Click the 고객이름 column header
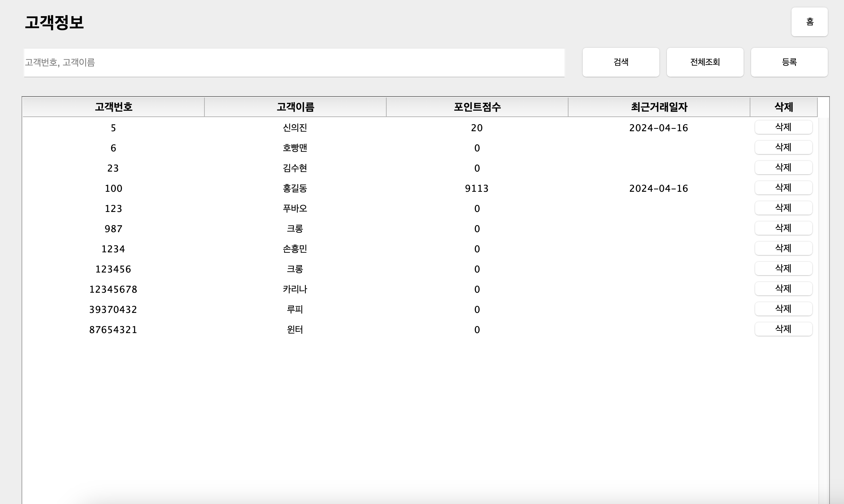Screen dimensions: 844x504 pos(295,107)
